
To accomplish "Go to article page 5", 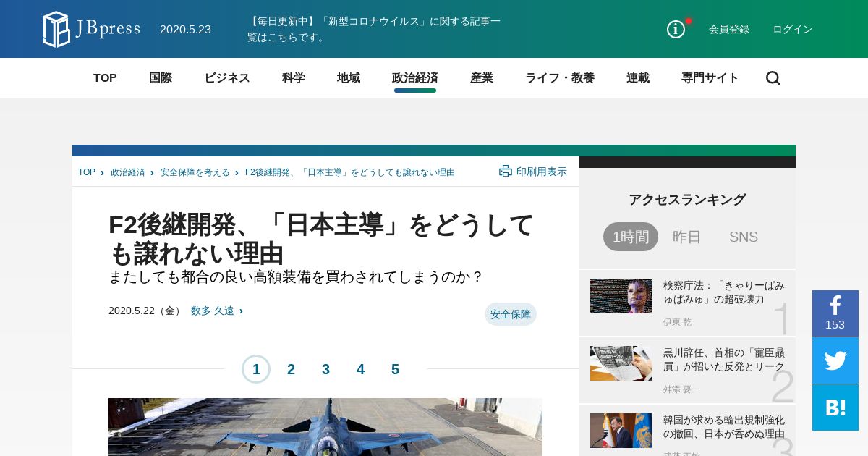I will point(395,369).
